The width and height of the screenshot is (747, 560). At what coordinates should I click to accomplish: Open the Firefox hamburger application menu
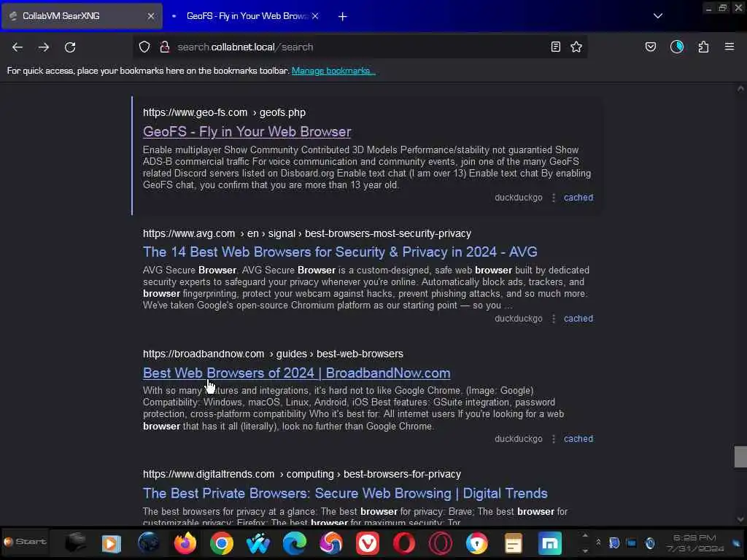point(729,47)
